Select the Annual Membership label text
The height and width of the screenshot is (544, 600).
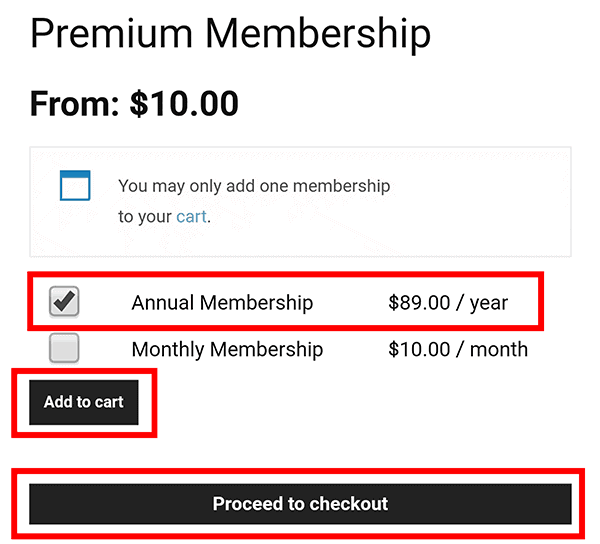pos(222,303)
